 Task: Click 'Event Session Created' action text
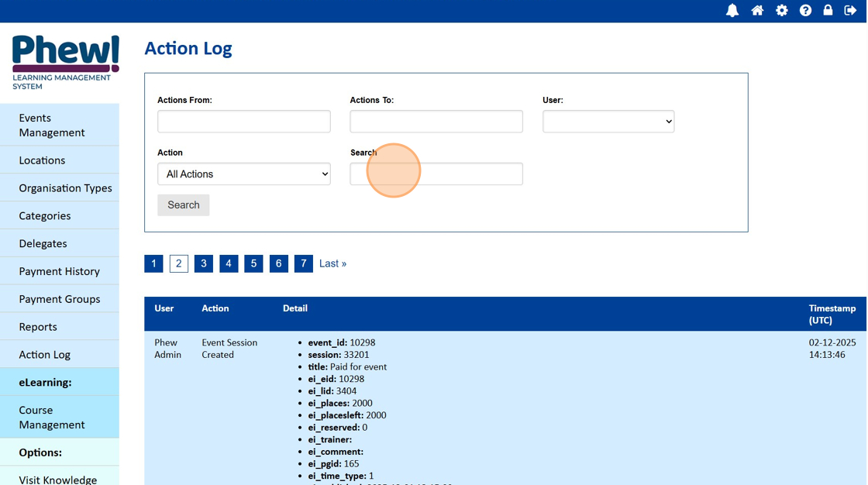click(x=229, y=348)
